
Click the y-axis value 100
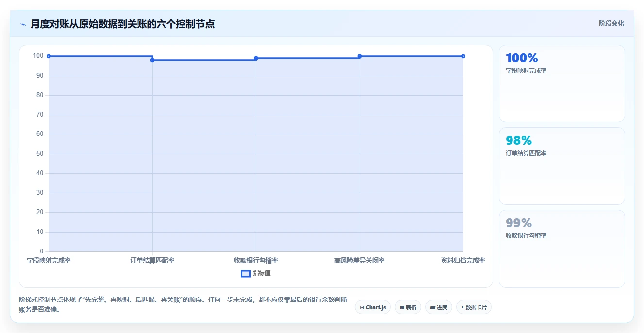[x=38, y=56]
